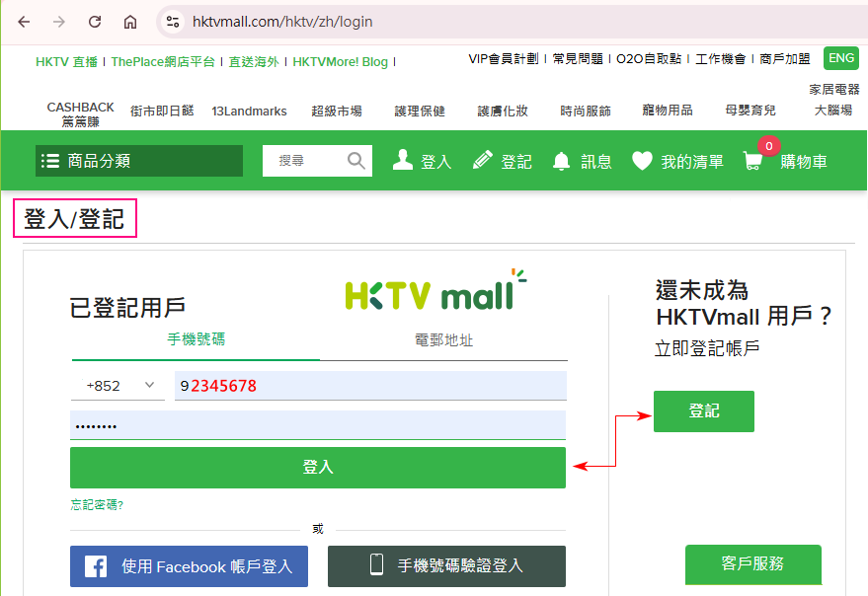Reload the page with the refresh icon
This screenshot has height=596, width=868.
tap(95, 22)
